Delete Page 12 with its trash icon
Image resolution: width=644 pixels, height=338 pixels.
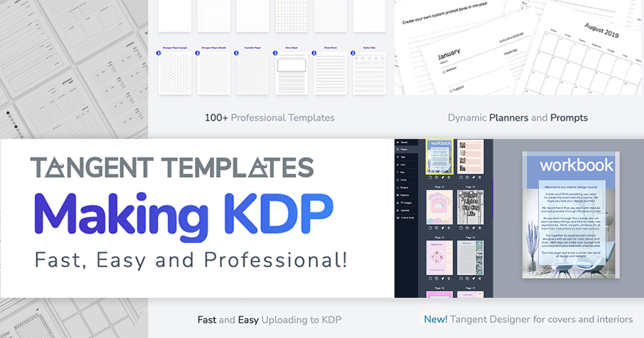[x=449, y=229]
